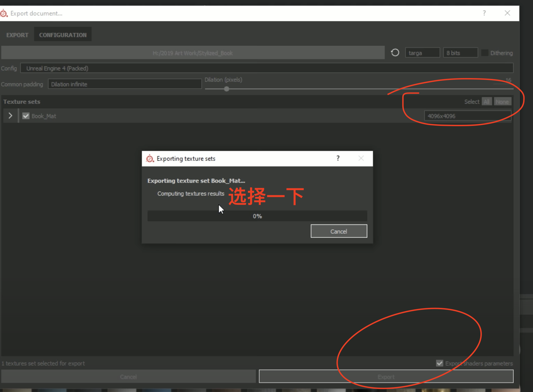Open the Unreal Engine 4 (Packed) config dropdown
The height and width of the screenshot is (392, 533).
pyautogui.click(x=266, y=68)
